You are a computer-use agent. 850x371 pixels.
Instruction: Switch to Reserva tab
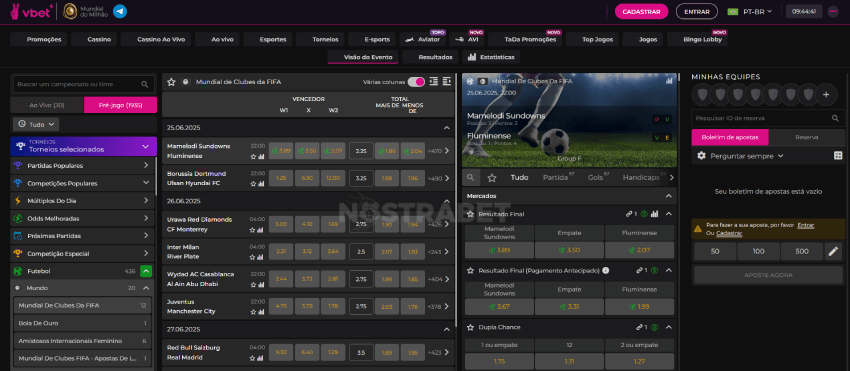pos(806,137)
